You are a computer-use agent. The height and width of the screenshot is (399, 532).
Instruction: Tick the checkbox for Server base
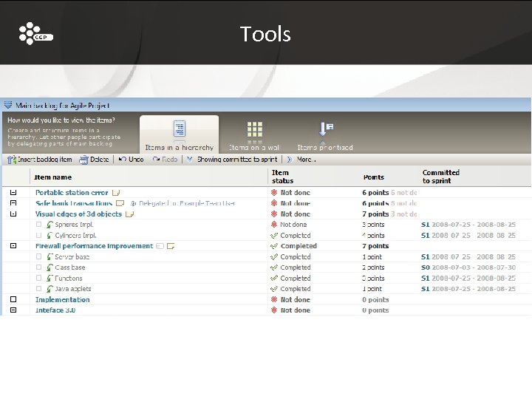point(38,256)
